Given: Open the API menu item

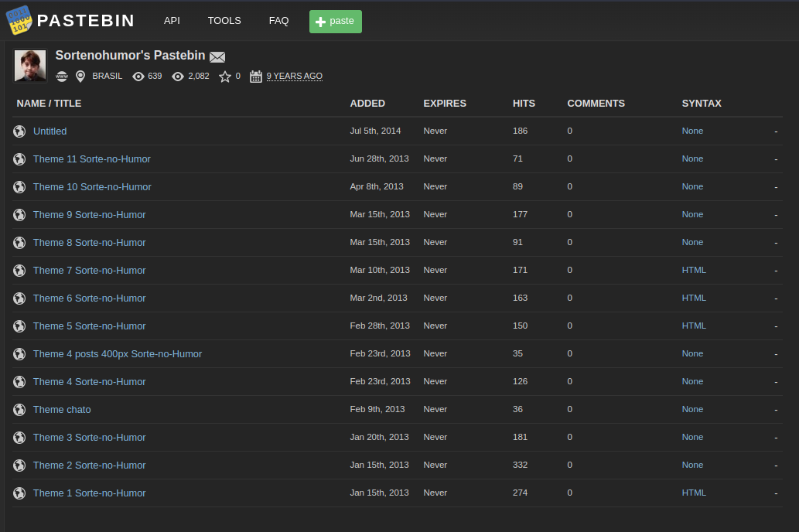Looking at the screenshot, I should pos(172,21).
